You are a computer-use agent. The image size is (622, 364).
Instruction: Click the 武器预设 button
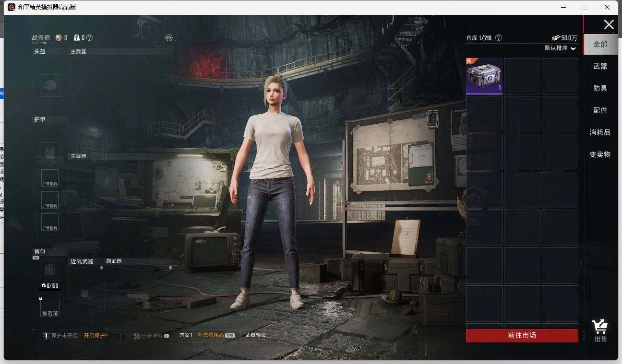pos(256,335)
